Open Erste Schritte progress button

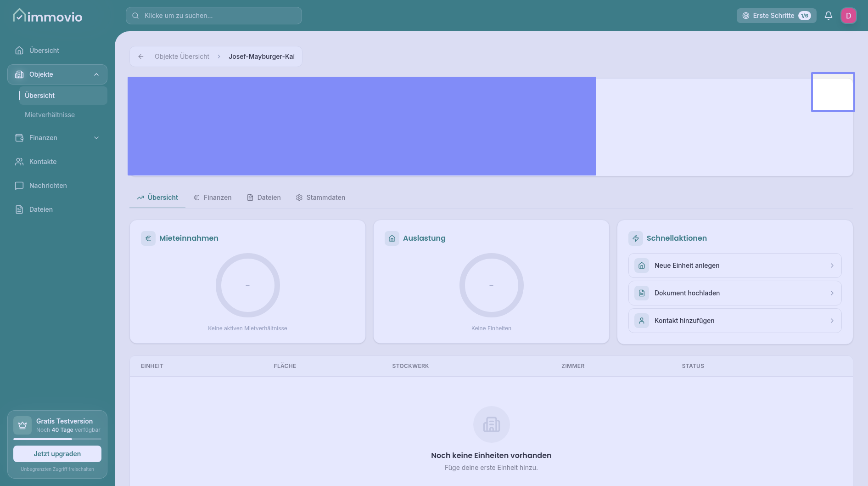coord(776,16)
